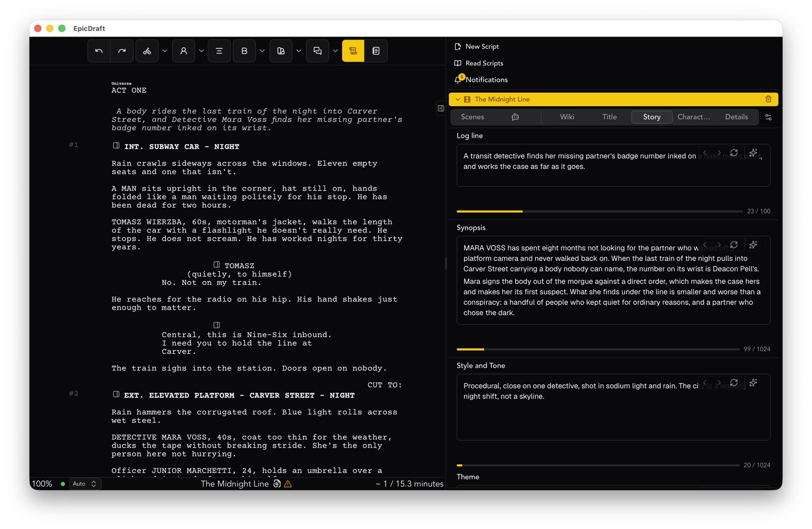Click the yellow warning triangle icon
Screen dimensions: 812x529
288,484
